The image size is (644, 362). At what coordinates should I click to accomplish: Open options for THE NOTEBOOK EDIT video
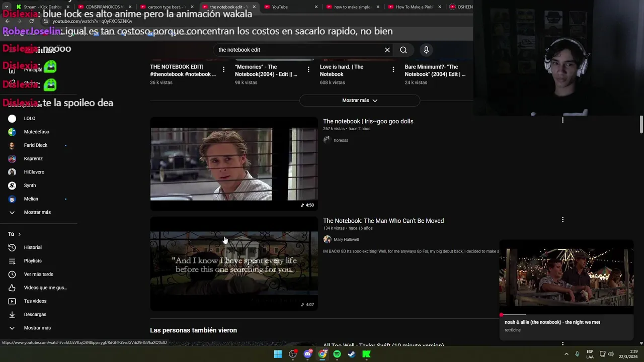224,70
